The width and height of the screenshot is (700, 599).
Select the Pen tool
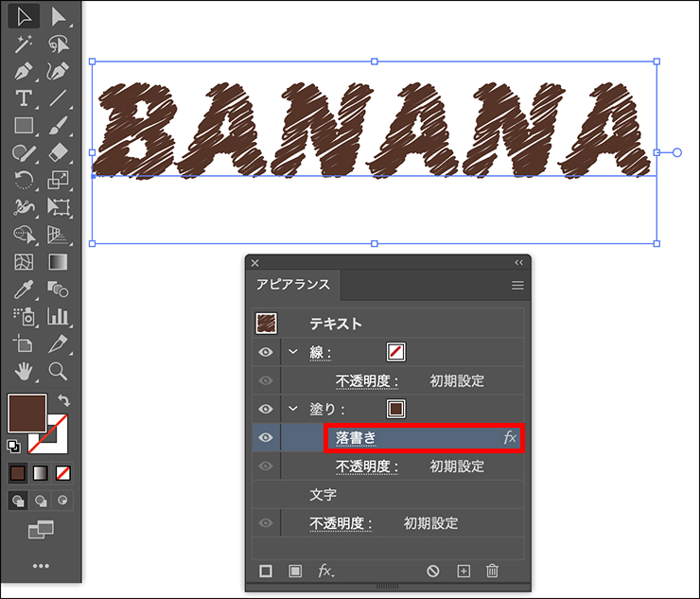tap(24, 70)
